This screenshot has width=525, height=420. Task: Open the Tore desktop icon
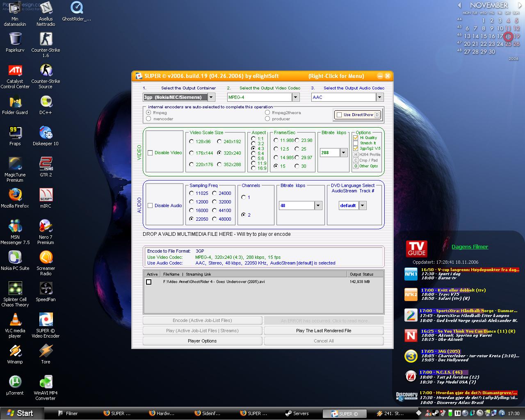point(46,354)
